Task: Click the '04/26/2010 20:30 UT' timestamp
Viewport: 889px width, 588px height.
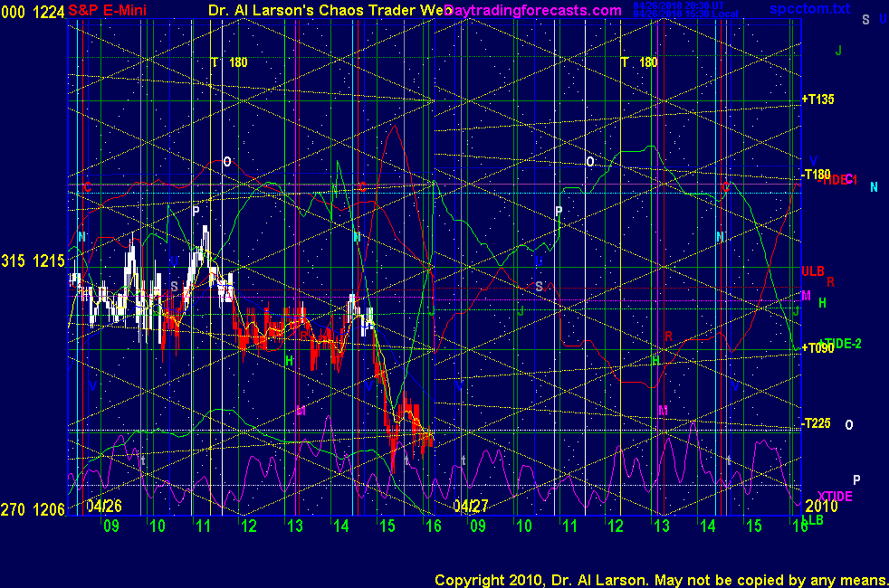Action: coord(679,5)
